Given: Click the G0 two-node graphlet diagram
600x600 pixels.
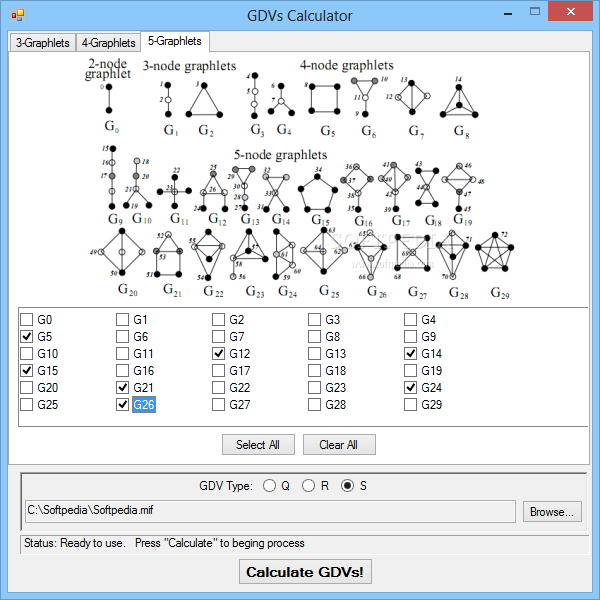Looking at the screenshot, I should (x=109, y=99).
